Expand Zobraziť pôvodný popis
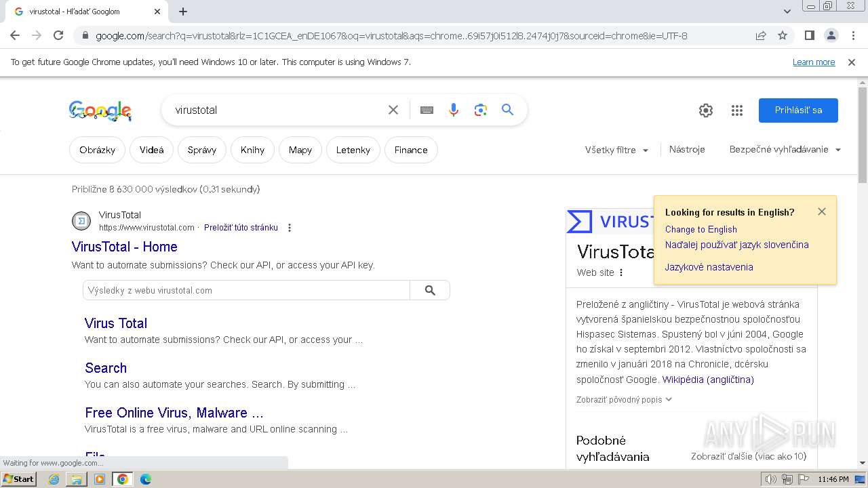 coord(624,400)
